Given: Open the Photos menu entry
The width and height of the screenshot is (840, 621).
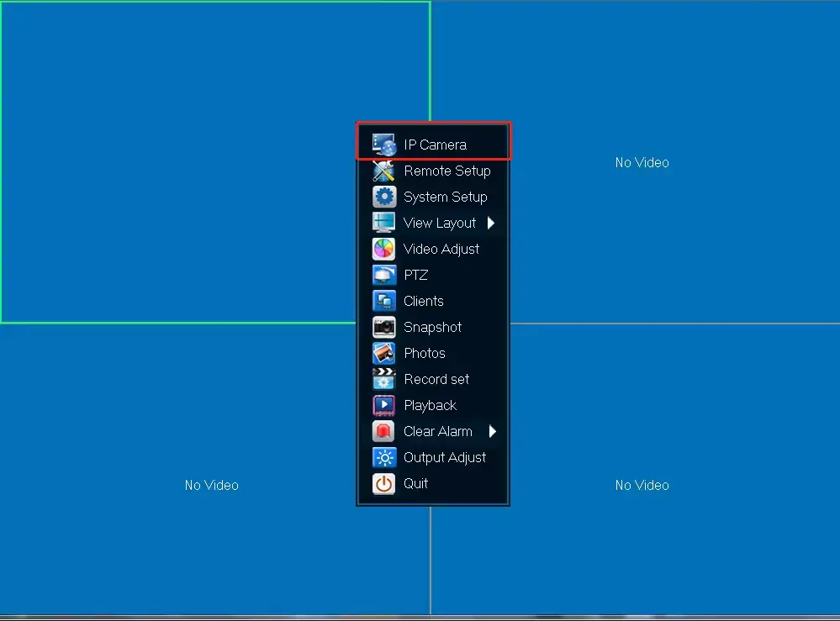Looking at the screenshot, I should coord(433,353).
